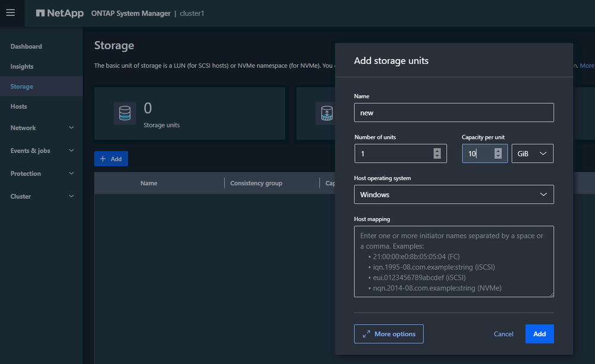Click the partially hidden storage card icon
The height and width of the screenshot is (364, 595).
(326, 113)
